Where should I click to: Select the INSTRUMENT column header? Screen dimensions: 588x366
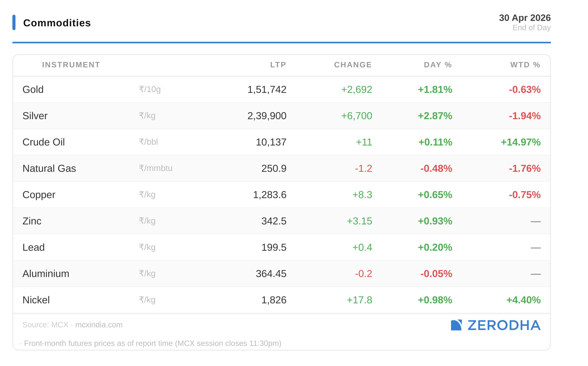(x=71, y=65)
